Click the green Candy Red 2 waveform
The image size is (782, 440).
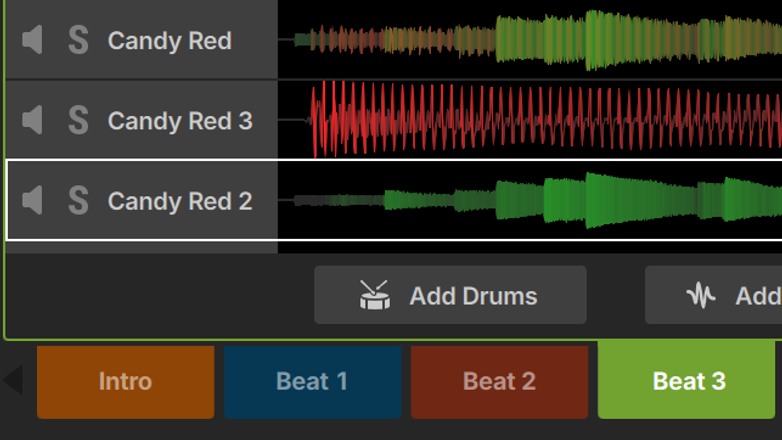coord(530,201)
